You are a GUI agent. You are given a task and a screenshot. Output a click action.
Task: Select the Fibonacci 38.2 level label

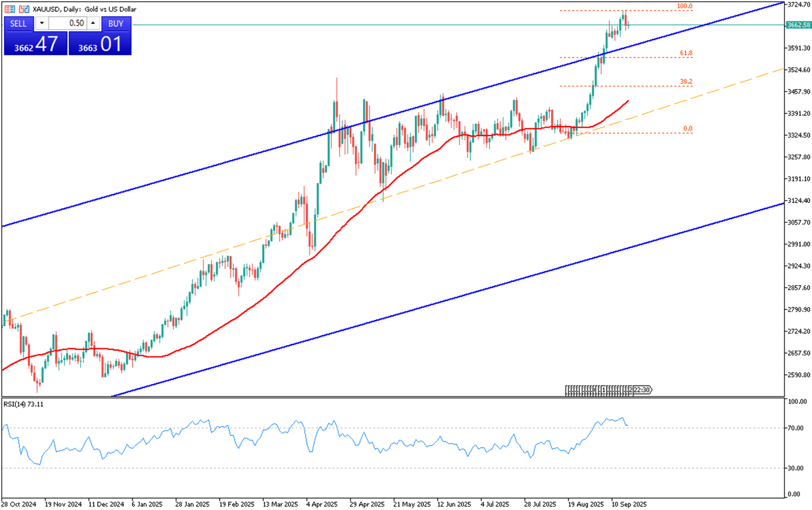coord(686,82)
